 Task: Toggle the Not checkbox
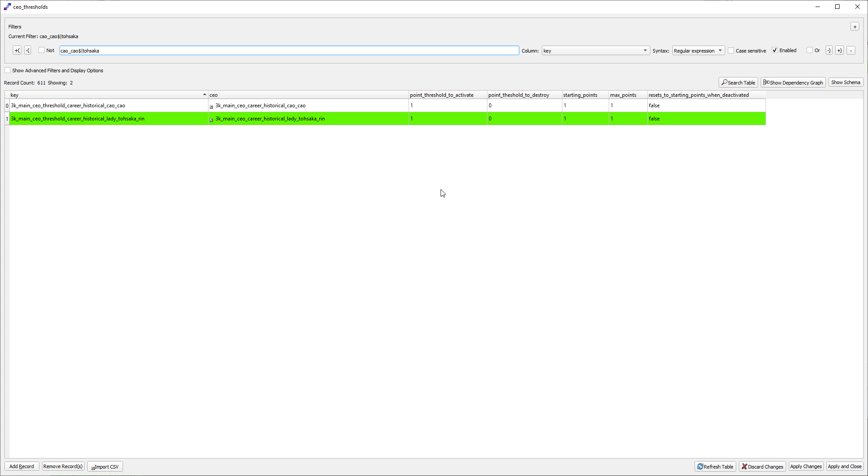[x=42, y=50]
